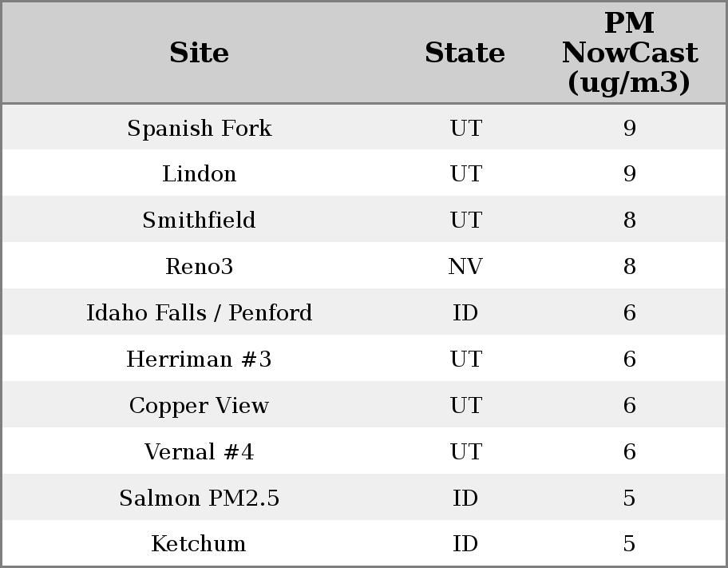Image resolution: width=728 pixels, height=568 pixels.
Task: Click the Salmon PM2.5 site name
Action: click(199, 498)
